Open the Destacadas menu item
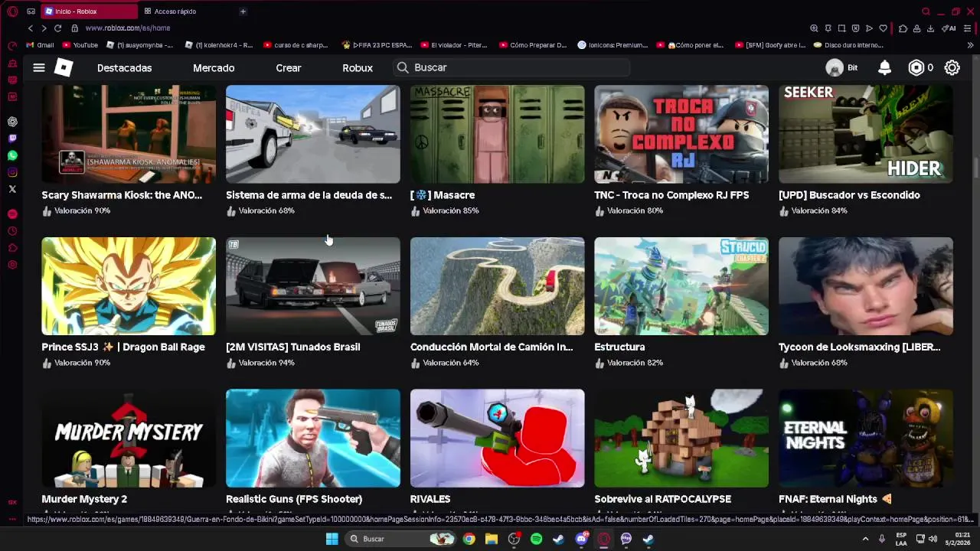This screenshot has width=980, height=551. [124, 67]
